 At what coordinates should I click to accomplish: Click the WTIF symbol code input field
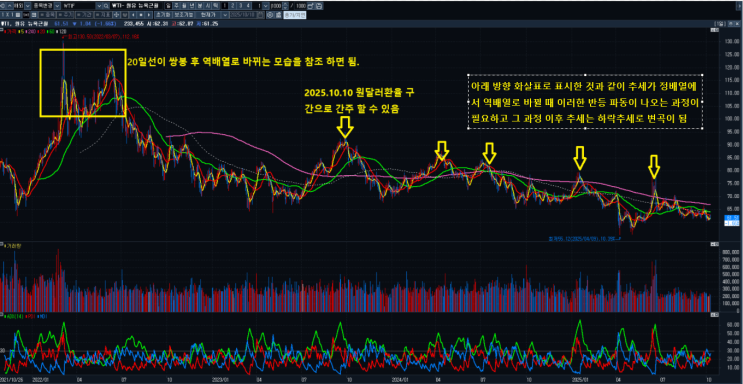(78, 6)
